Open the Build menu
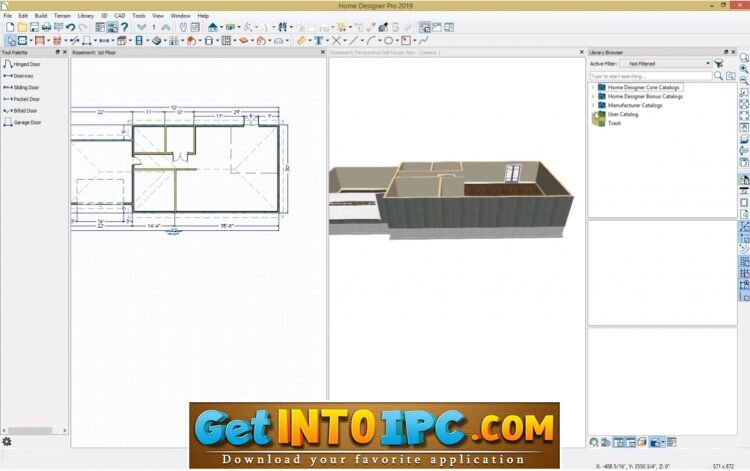 coord(41,16)
